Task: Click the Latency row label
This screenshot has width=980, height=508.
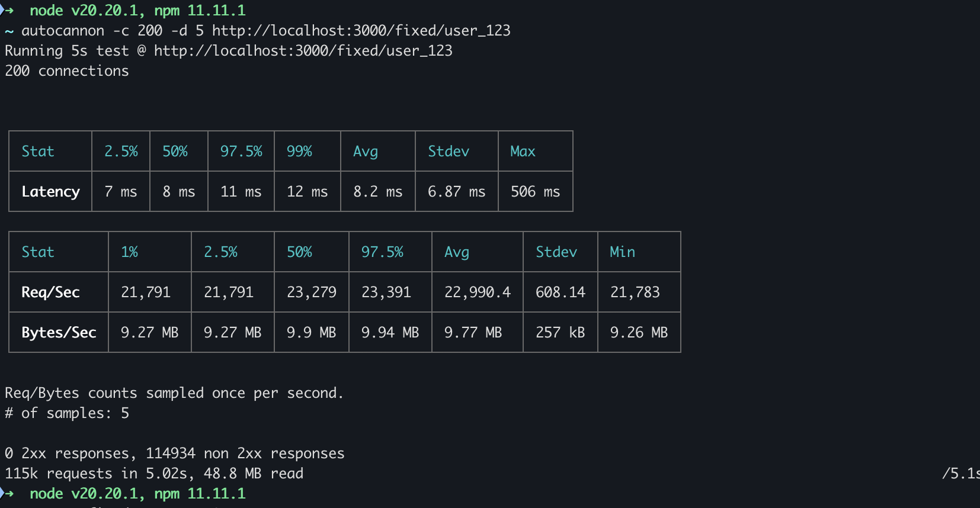Action: click(50, 192)
